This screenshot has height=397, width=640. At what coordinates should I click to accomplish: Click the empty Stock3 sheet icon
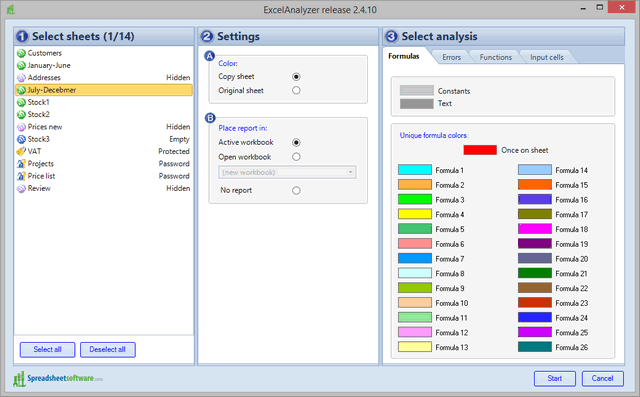21,139
